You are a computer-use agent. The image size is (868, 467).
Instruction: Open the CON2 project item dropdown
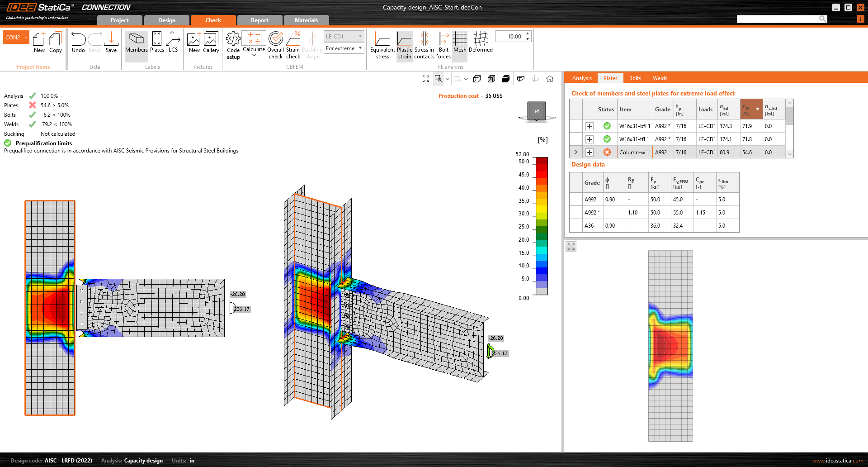click(26, 37)
